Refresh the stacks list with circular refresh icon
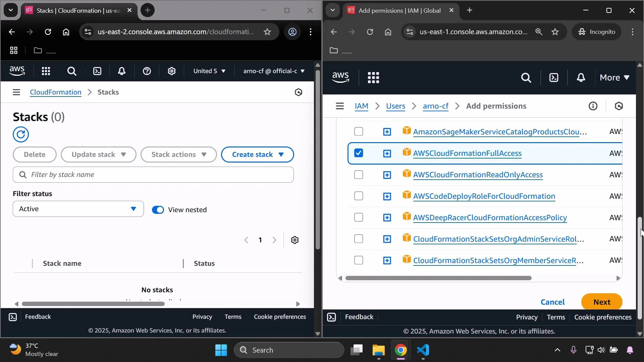Image resolution: width=644 pixels, height=362 pixels. point(21,134)
